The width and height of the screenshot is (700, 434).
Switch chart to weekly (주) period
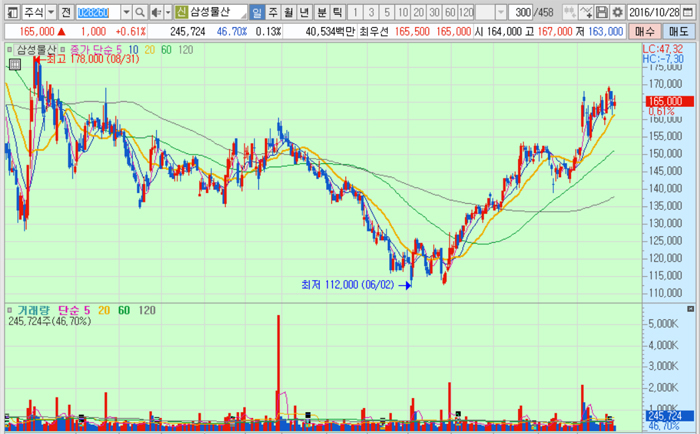(273, 12)
